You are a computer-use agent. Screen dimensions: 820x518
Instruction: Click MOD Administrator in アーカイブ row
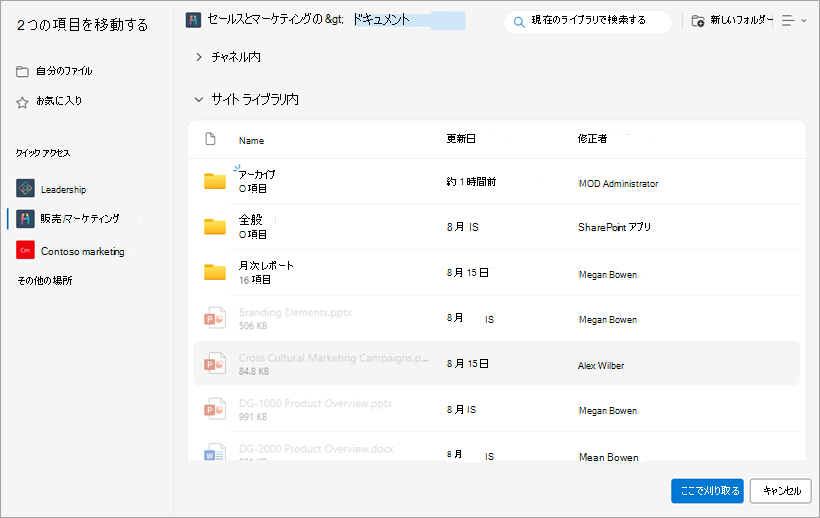[x=618, y=183]
